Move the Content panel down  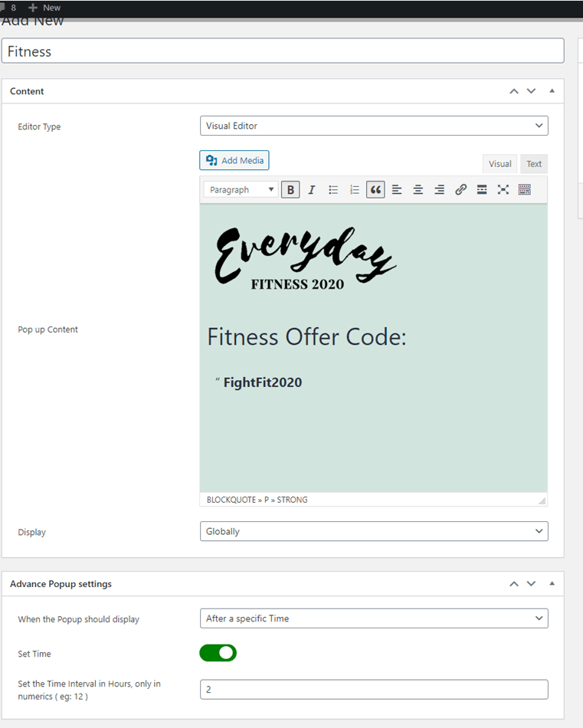[531, 91]
